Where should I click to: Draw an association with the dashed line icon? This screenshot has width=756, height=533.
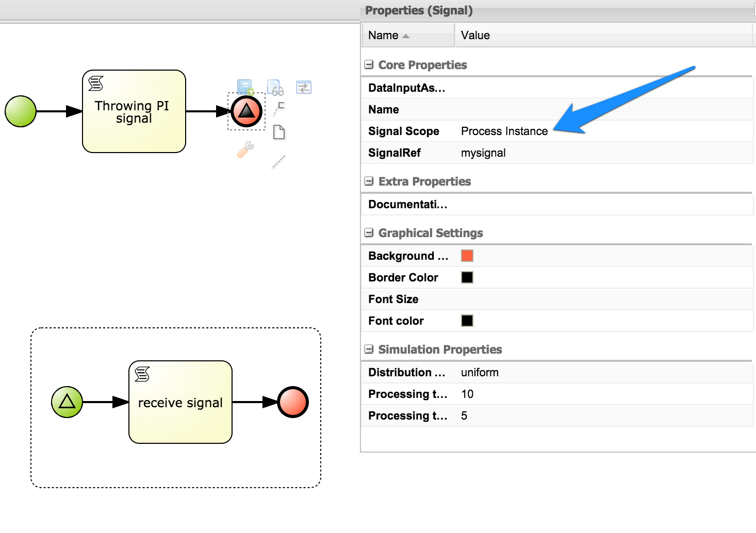[x=277, y=161]
